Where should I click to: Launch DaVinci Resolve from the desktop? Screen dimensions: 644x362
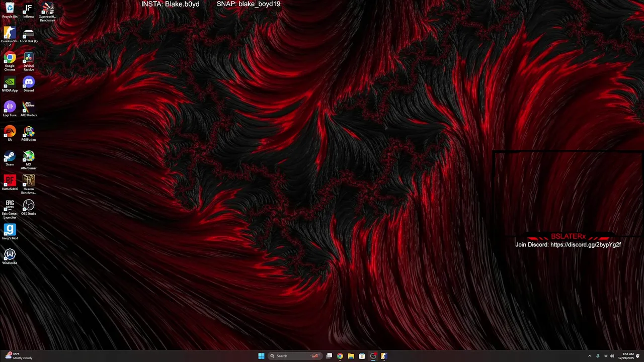(x=29, y=61)
